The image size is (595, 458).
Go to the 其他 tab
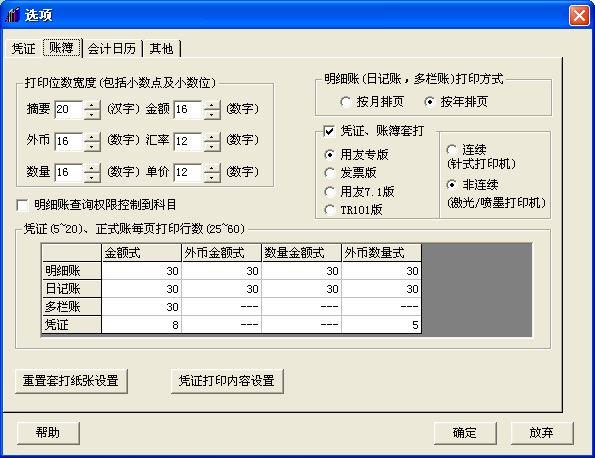coord(161,49)
